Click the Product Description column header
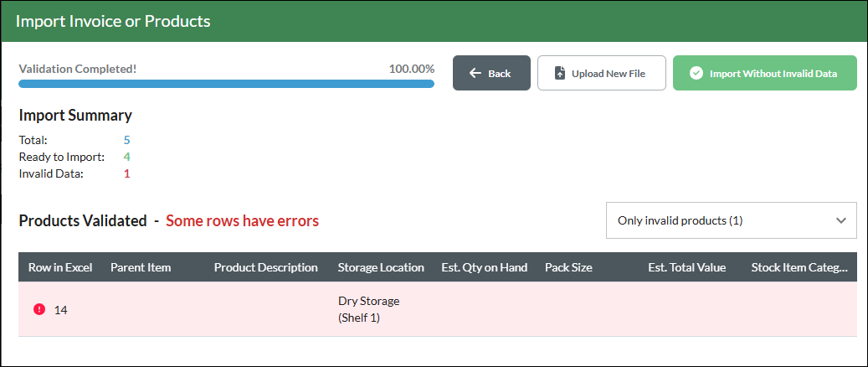This screenshot has width=868, height=367. (x=265, y=267)
